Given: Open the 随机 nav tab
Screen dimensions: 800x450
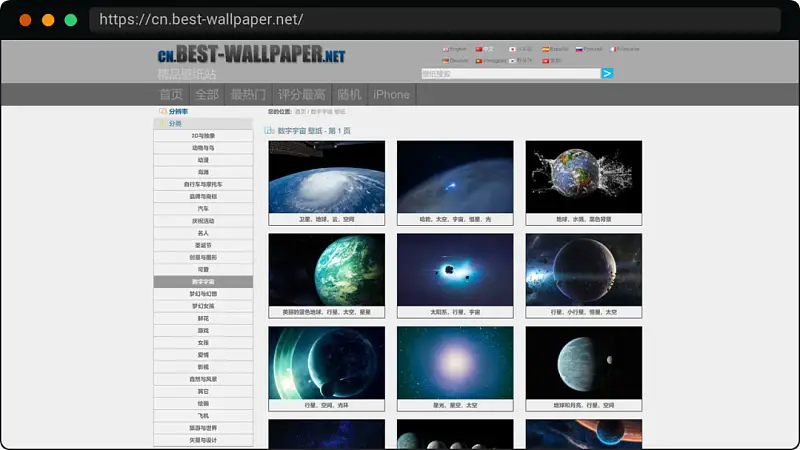Looking at the screenshot, I should point(349,94).
